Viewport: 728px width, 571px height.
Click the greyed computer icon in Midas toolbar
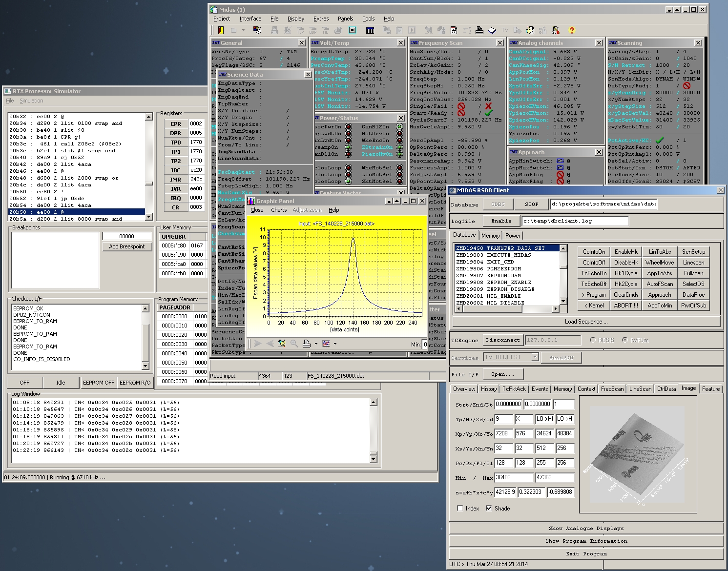click(274, 30)
